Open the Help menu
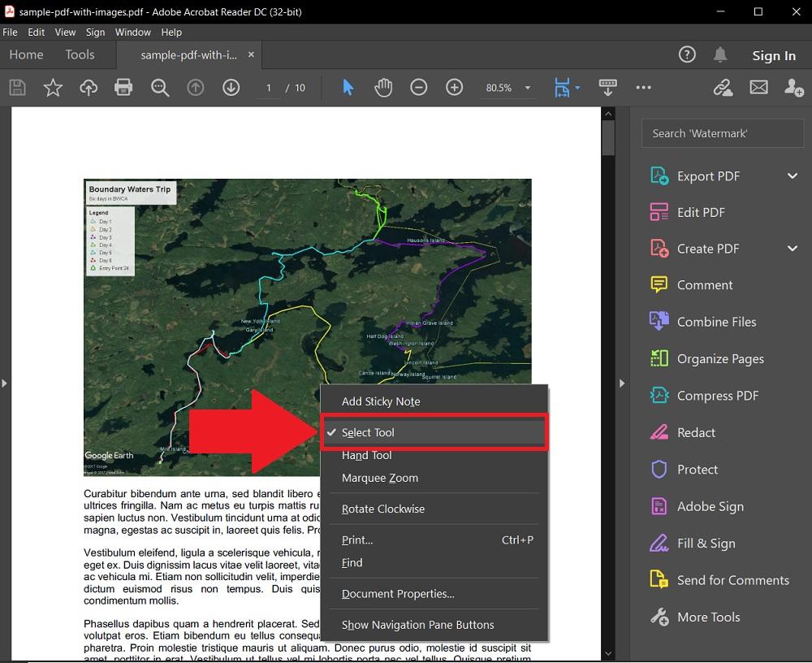812x663 pixels. point(171,32)
